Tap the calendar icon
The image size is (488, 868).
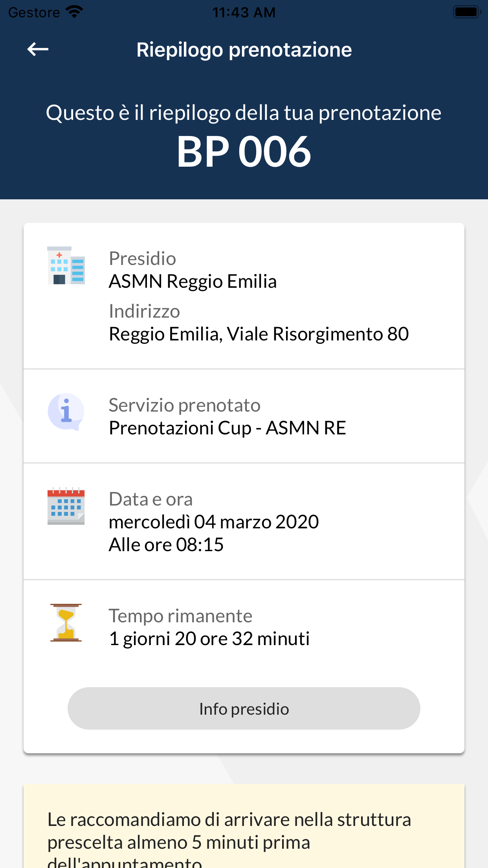point(66,506)
